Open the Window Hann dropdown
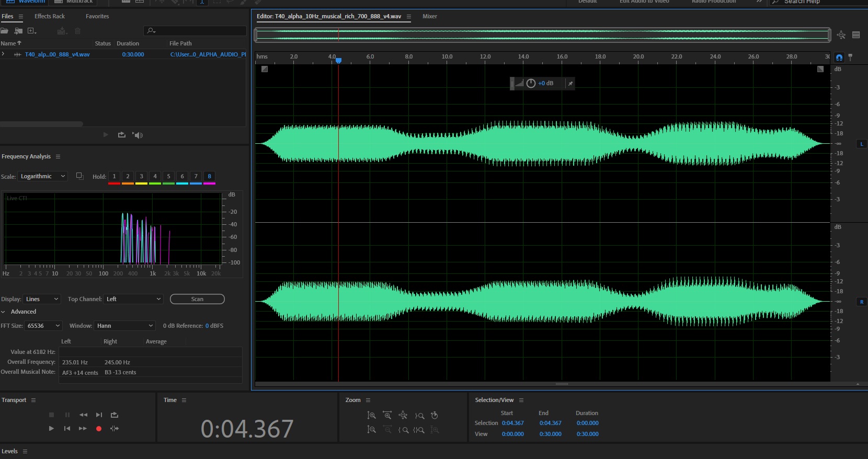 point(125,326)
